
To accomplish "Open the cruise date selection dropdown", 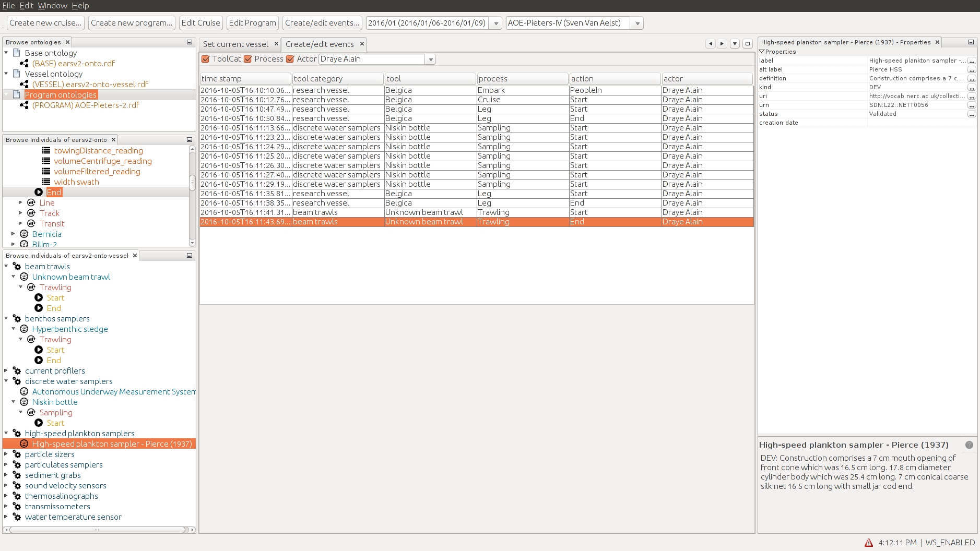I will (x=496, y=23).
